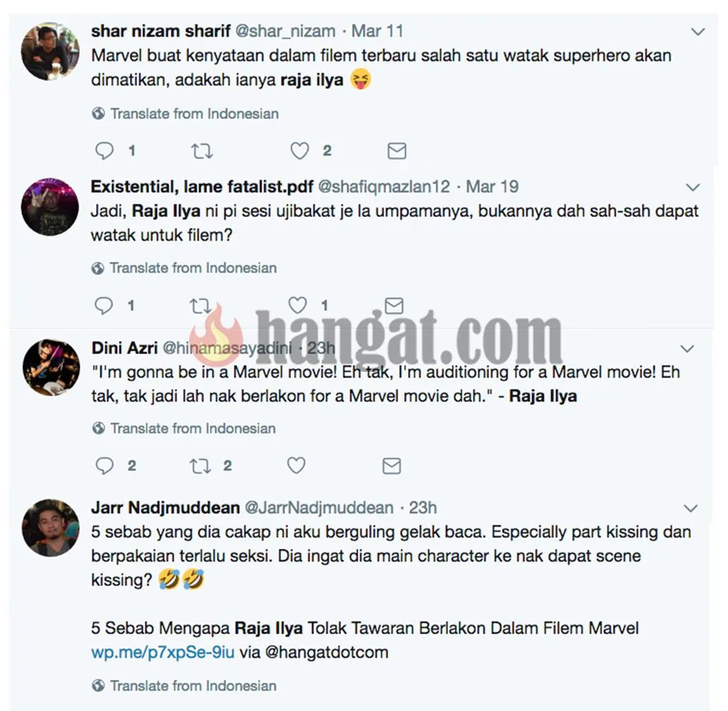
Task: Like the tweet by shafiqmazlan12
Action: pos(298,305)
